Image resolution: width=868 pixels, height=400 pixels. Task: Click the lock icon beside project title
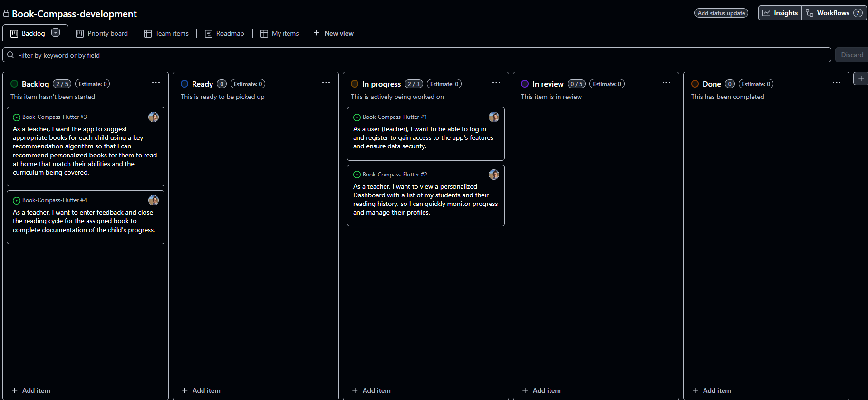pyautogui.click(x=6, y=13)
